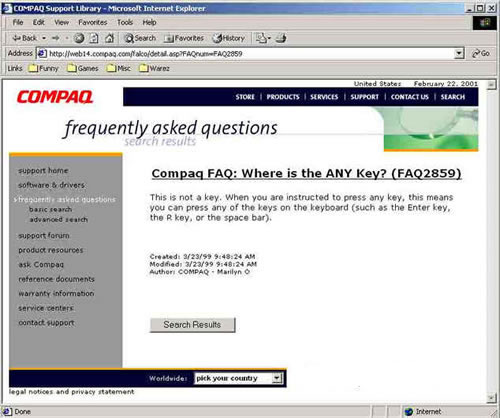Click the Refresh page icon
The height and width of the screenshot is (418, 500).
coord(94,38)
